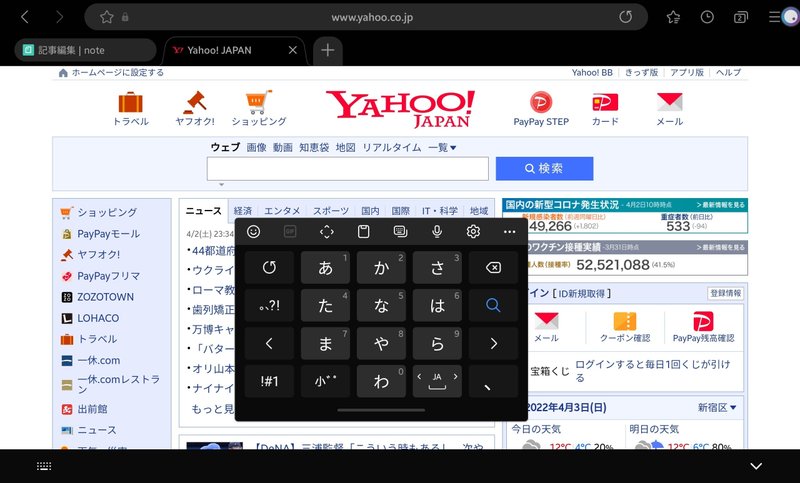Click the 登録情報 button

click(726, 293)
